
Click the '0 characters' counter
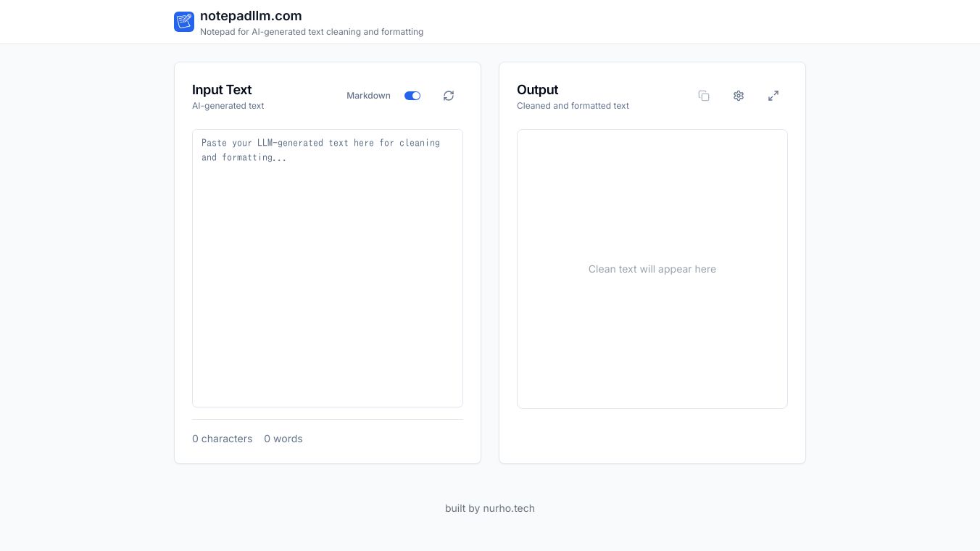[222, 439]
